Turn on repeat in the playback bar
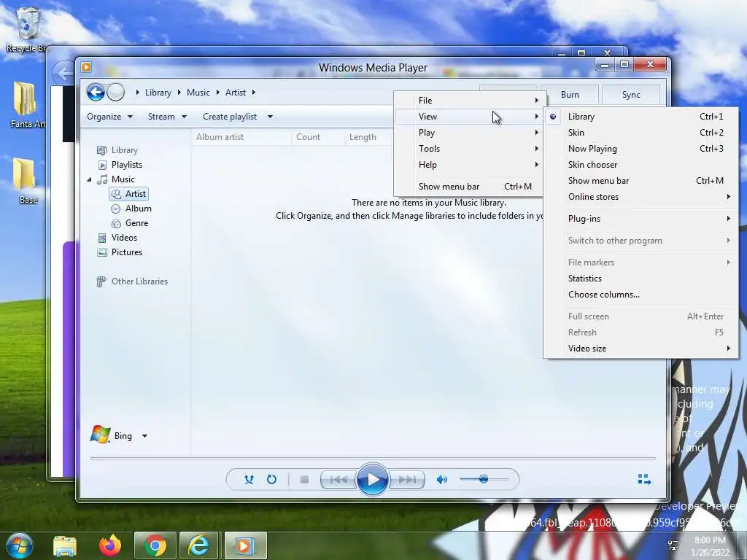747x560 pixels. coord(271,479)
